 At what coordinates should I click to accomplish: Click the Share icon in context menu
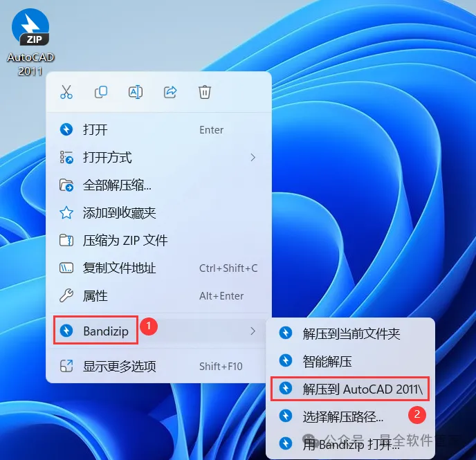[170, 92]
